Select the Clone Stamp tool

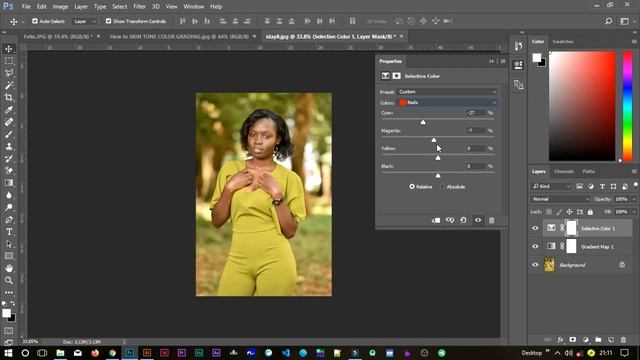tap(9, 146)
